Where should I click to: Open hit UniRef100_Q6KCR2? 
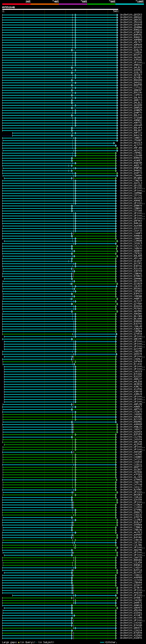[131, 20]
